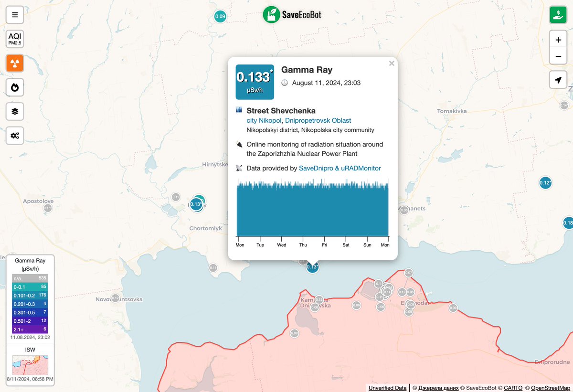The height and width of the screenshot is (392, 573).
Task: Zoom in with the plus button
Action: coord(558,40)
